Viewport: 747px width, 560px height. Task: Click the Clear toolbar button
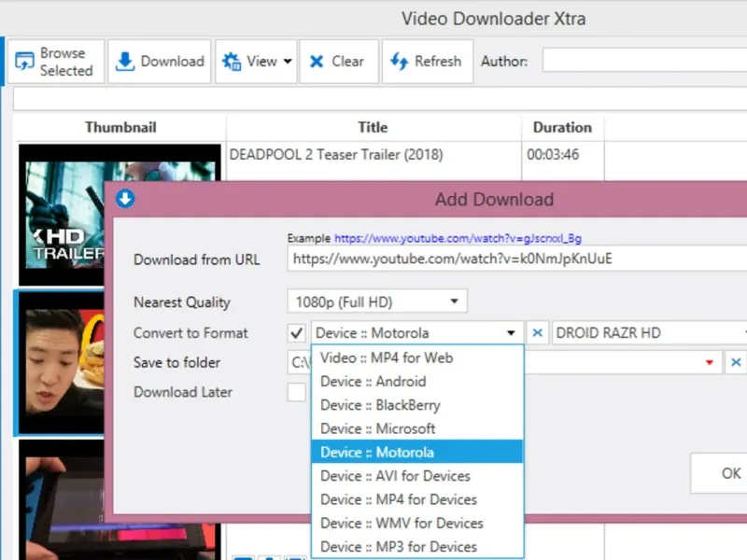click(339, 62)
